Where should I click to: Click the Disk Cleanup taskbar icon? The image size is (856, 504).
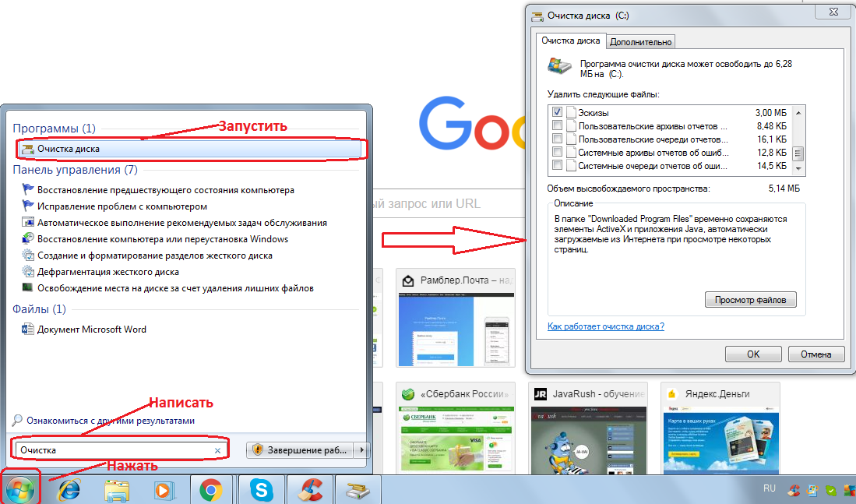358,489
